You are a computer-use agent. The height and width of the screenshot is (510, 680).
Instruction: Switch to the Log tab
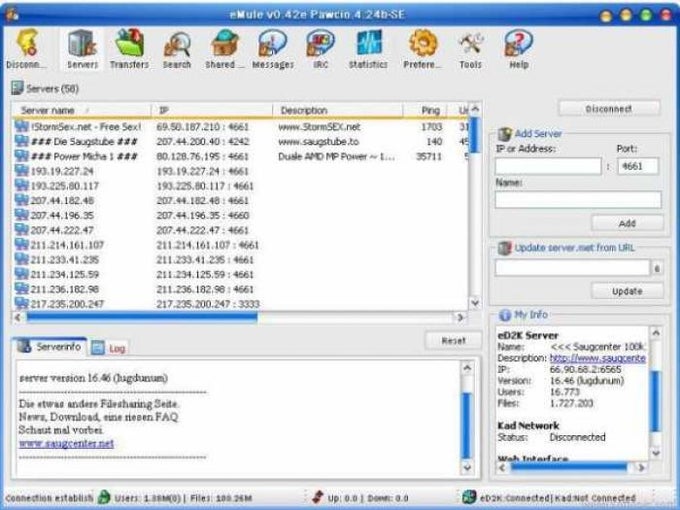coord(109,348)
